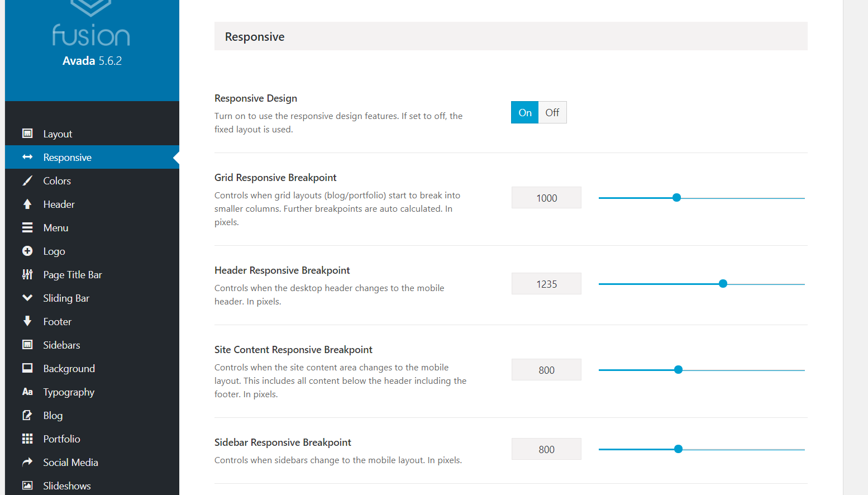
Task: Click the Header up-arrow icon
Action: pos(27,204)
